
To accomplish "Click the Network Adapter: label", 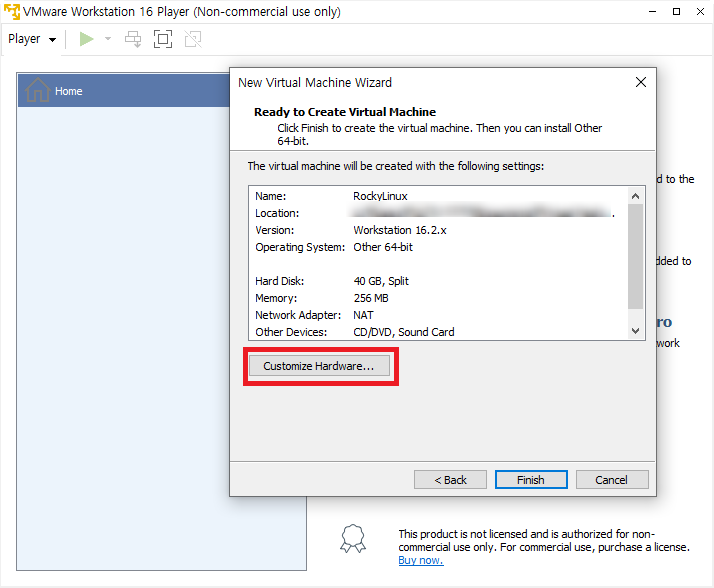I will point(298,315).
